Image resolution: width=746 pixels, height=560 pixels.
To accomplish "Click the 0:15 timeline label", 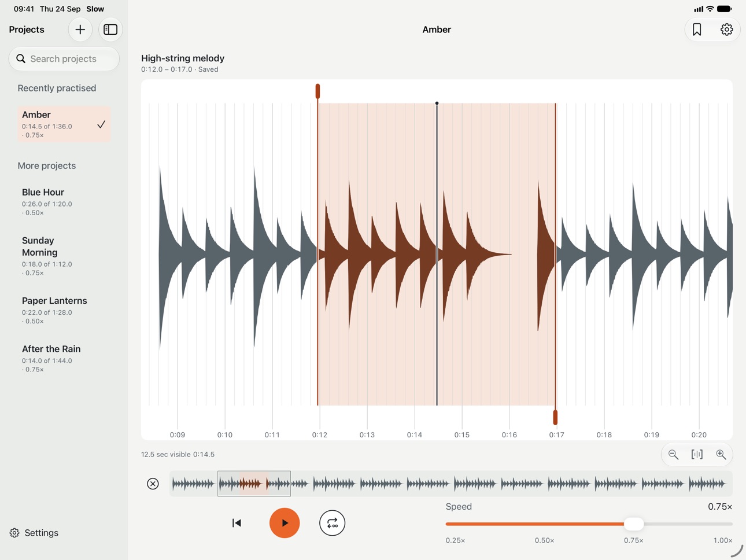I will [461, 434].
